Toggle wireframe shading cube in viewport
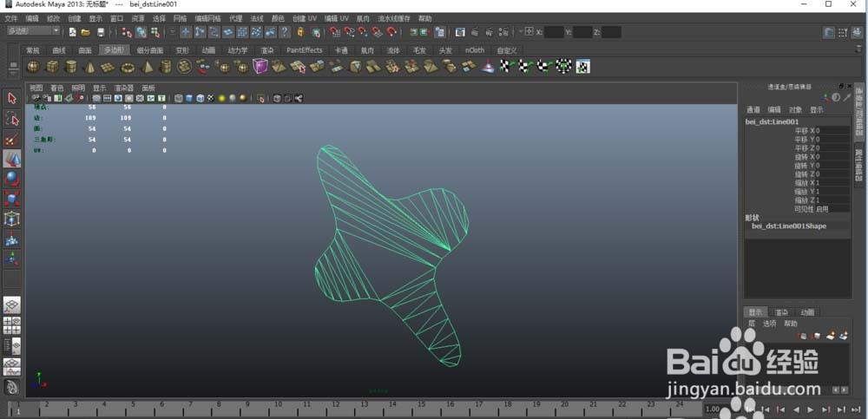 point(178,99)
